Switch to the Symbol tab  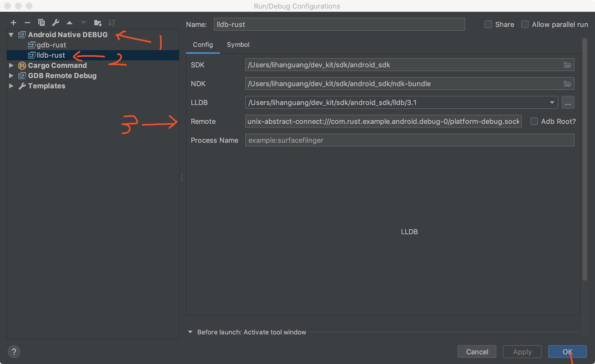click(238, 45)
